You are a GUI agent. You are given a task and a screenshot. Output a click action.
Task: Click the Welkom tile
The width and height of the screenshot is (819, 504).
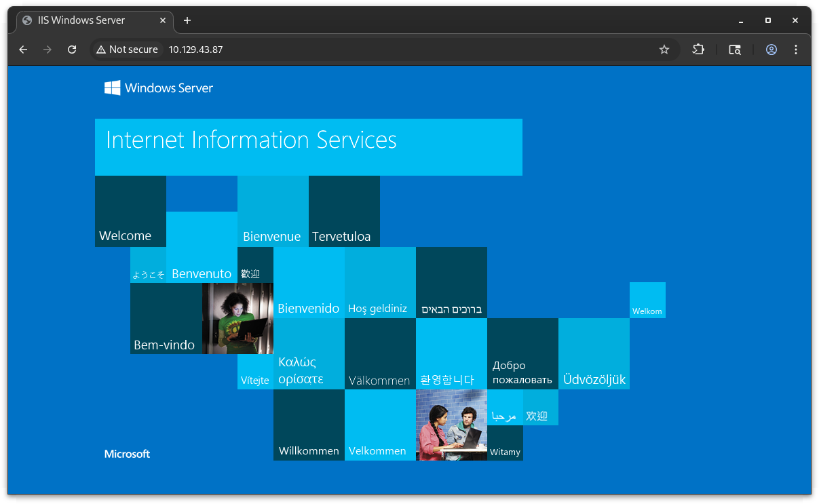(x=647, y=300)
